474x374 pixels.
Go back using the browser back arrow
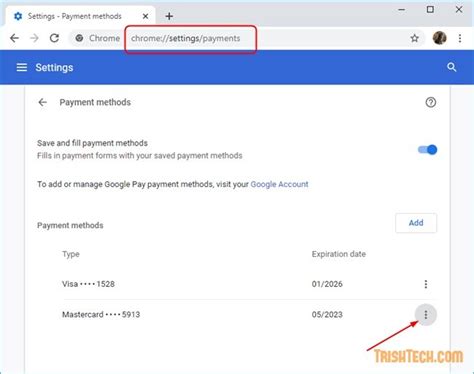pos(14,38)
